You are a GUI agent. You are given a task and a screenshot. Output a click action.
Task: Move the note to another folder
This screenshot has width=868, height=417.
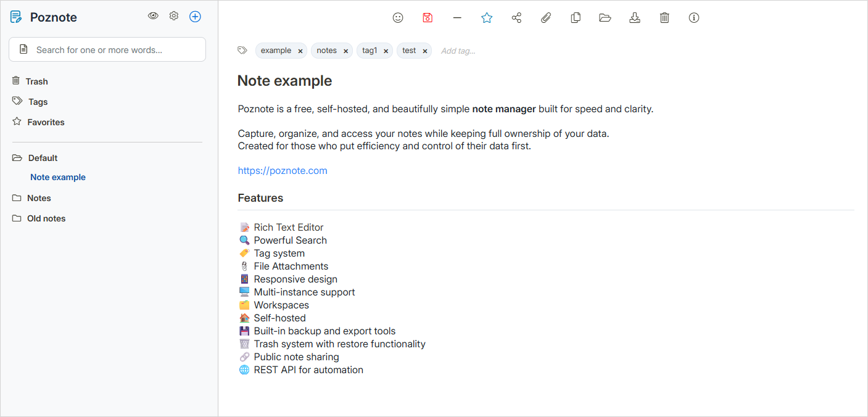(605, 17)
